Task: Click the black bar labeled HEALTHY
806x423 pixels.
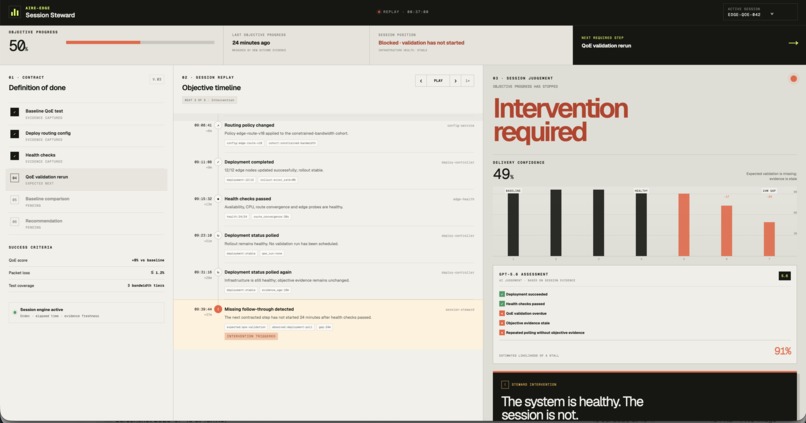Action: 641,224
